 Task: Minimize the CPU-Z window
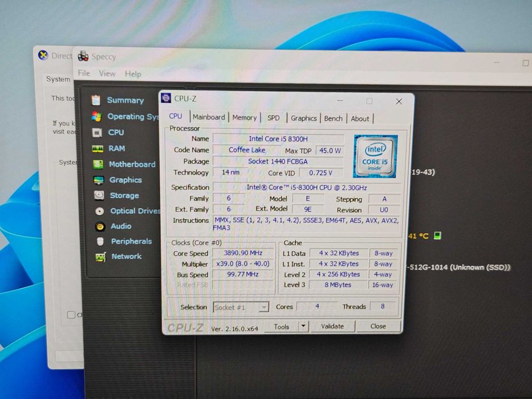click(x=340, y=100)
